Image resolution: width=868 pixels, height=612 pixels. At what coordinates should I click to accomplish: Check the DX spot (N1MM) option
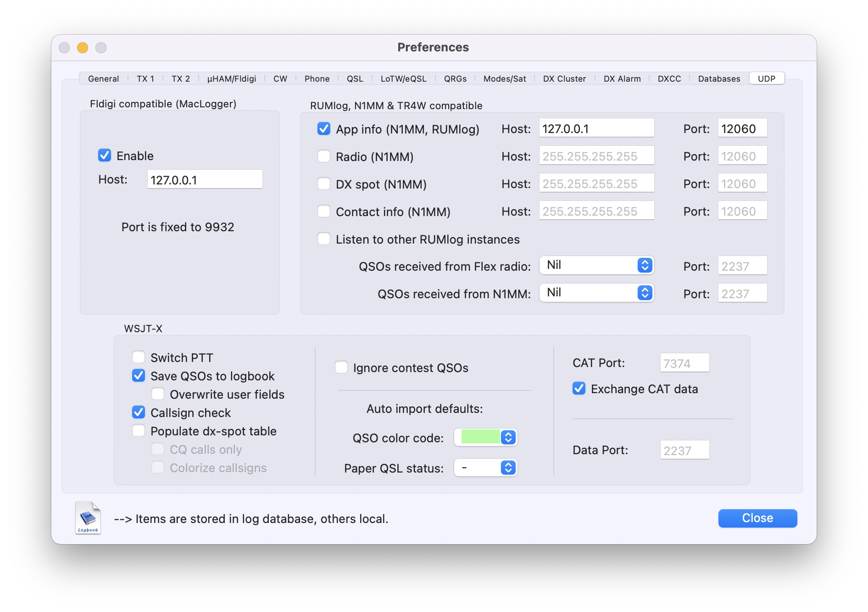tap(324, 184)
